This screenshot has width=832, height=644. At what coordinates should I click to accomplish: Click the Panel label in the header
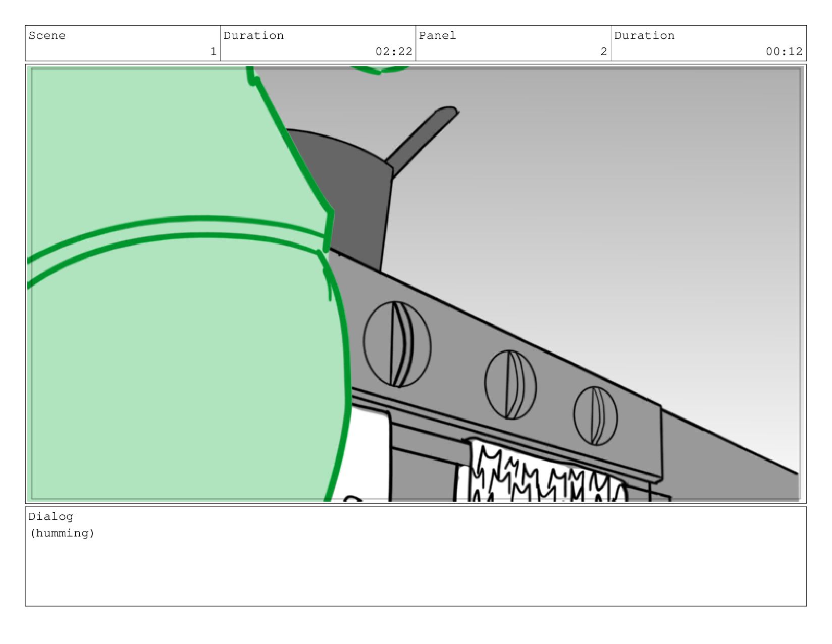click(x=437, y=35)
